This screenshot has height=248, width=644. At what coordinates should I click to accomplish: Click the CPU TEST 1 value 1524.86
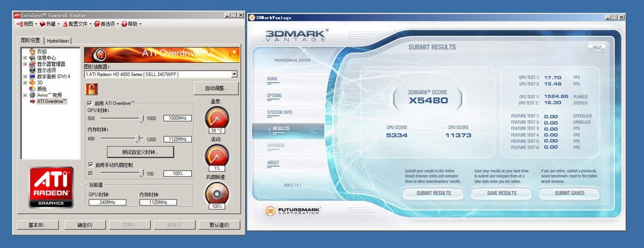(556, 96)
